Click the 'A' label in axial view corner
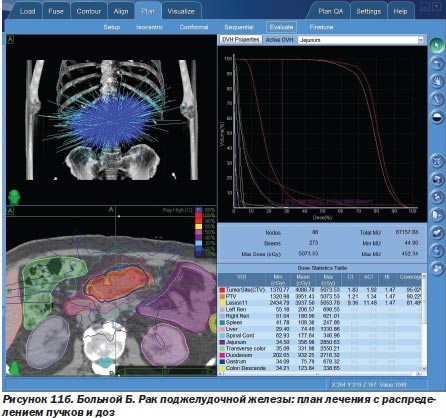The width and height of the screenshot is (446, 418). [x=10, y=211]
